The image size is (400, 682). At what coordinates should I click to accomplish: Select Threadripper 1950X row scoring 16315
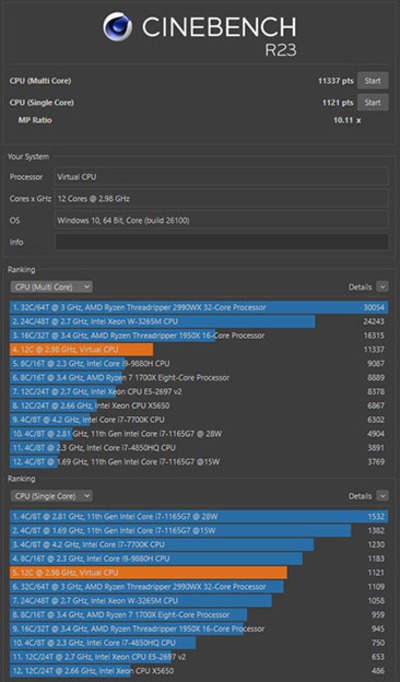pyautogui.click(x=199, y=336)
